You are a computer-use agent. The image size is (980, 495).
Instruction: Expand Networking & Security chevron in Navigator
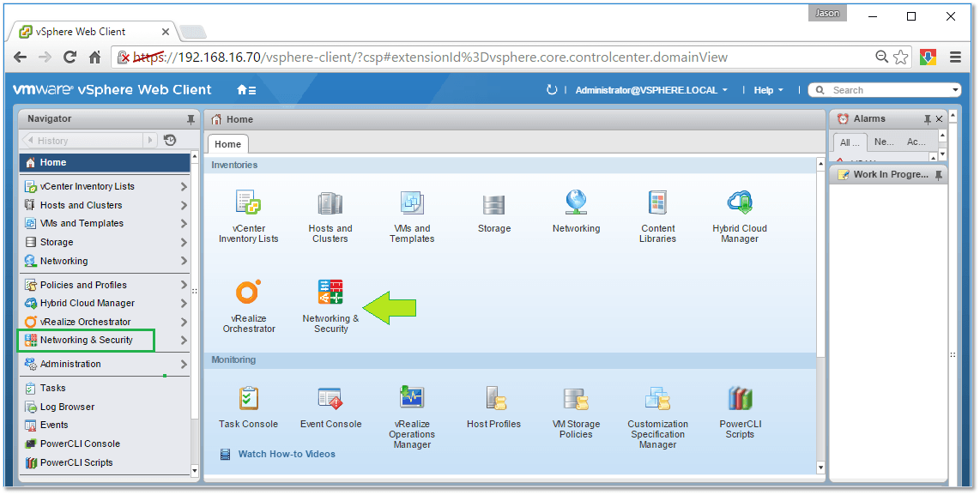point(184,340)
